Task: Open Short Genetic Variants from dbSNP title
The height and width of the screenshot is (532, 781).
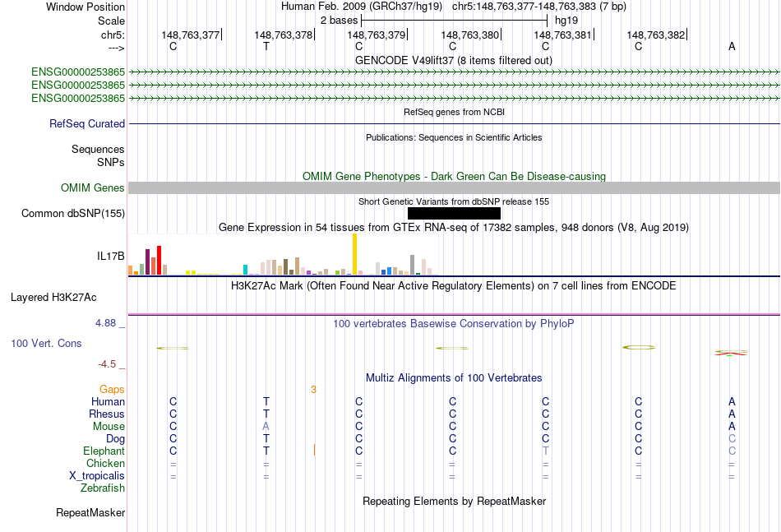Action: click(x=454, y=201)
